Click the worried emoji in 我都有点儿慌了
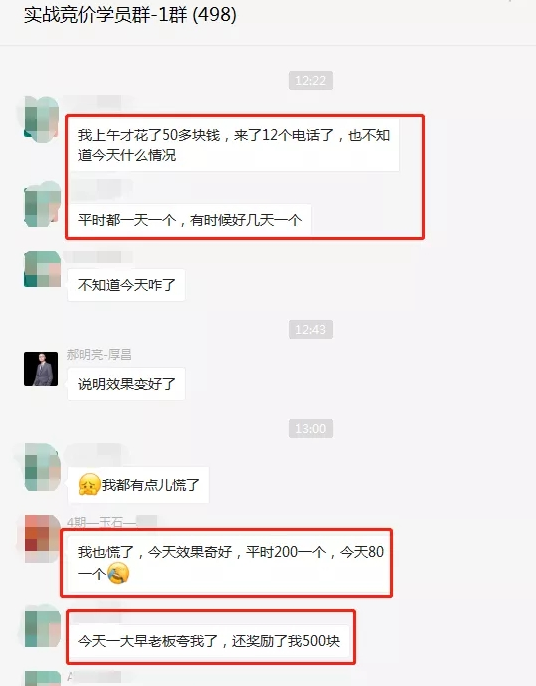This screenshot has width=536, height=686. pyautogui.click(x=89, y=485)
